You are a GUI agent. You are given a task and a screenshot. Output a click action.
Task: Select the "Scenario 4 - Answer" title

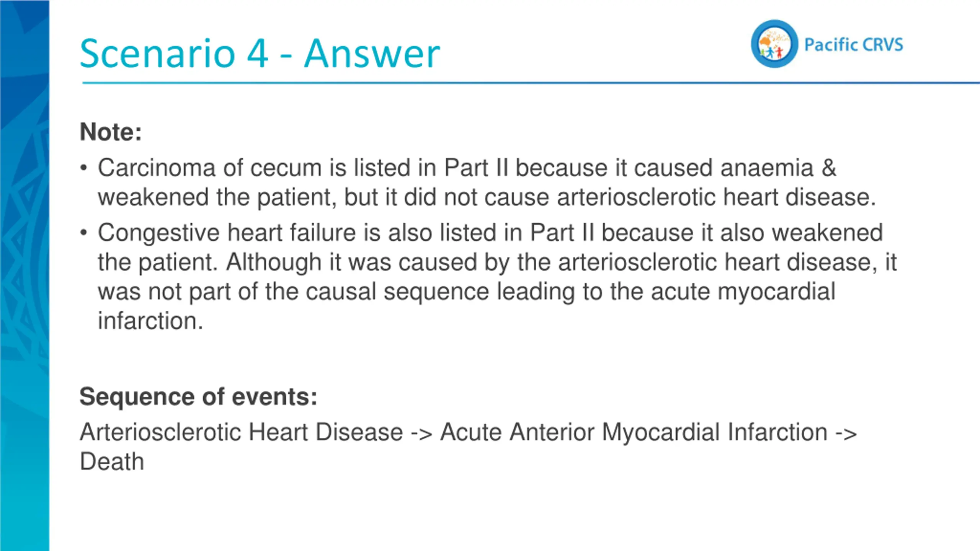click(260, 54)
